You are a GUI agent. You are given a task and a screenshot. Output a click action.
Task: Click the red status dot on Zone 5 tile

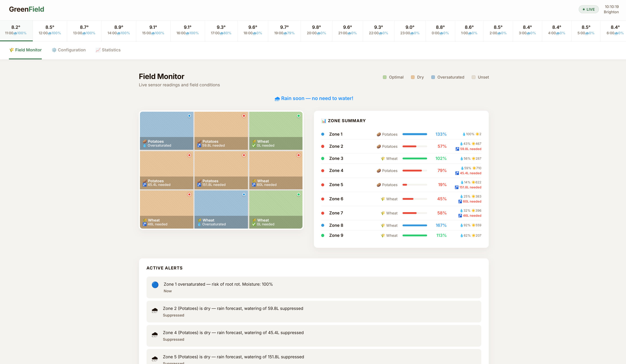coord(244,155)
